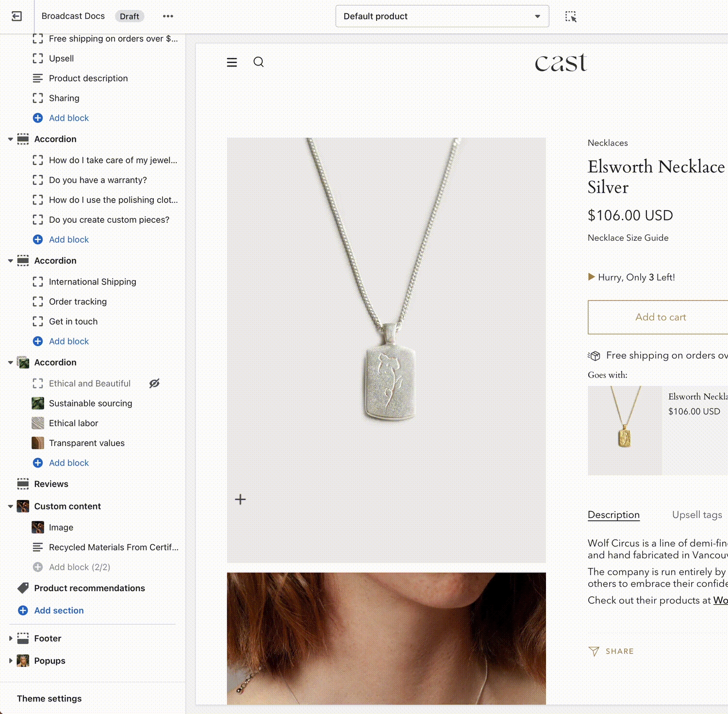728x714 pixels.
Task: Click the Add section link
Action: [x=59, y=611]
